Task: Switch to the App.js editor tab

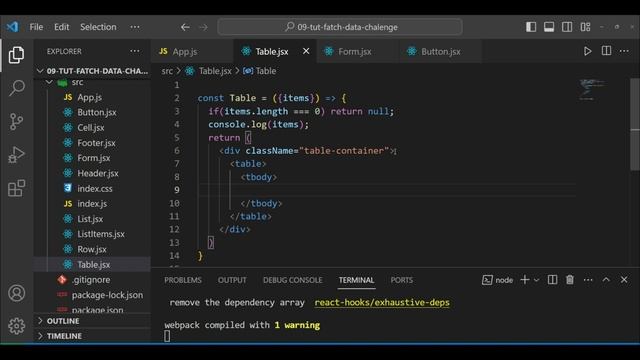Action: [192, 51]
